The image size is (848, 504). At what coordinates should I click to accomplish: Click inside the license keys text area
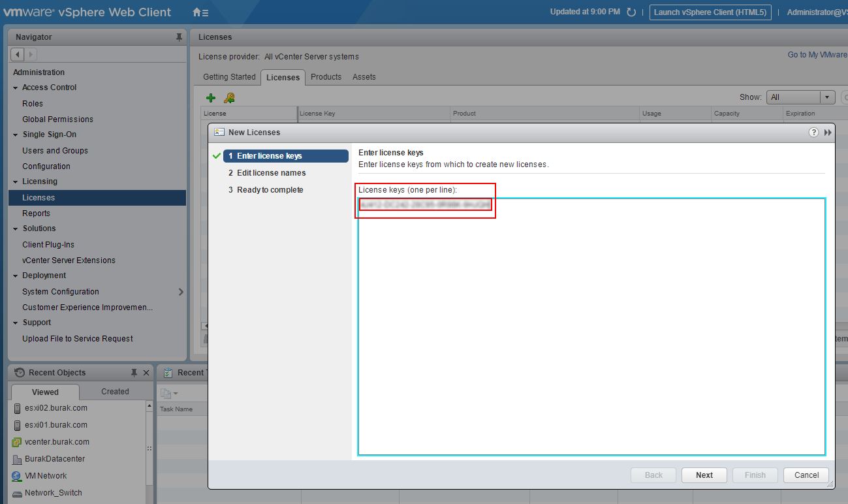click(591, 326)
